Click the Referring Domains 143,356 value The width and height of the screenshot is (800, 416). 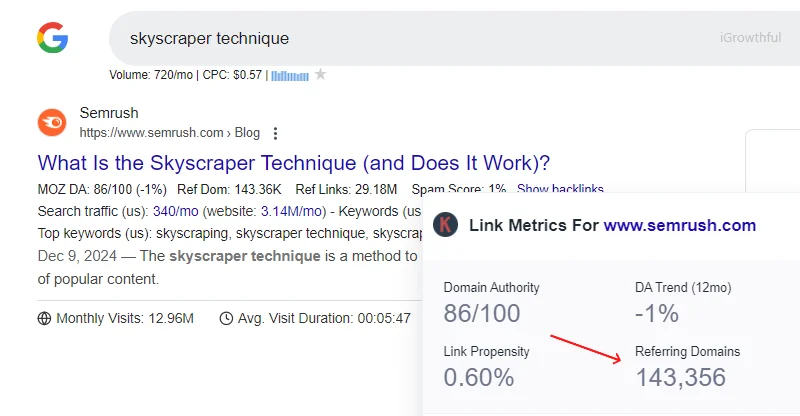tap(681, 377)
